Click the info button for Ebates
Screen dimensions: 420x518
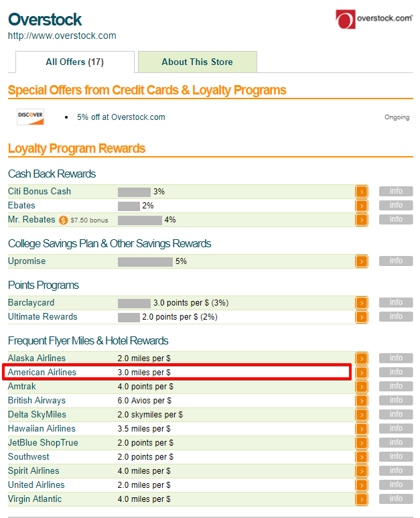[x=396, y=206]
